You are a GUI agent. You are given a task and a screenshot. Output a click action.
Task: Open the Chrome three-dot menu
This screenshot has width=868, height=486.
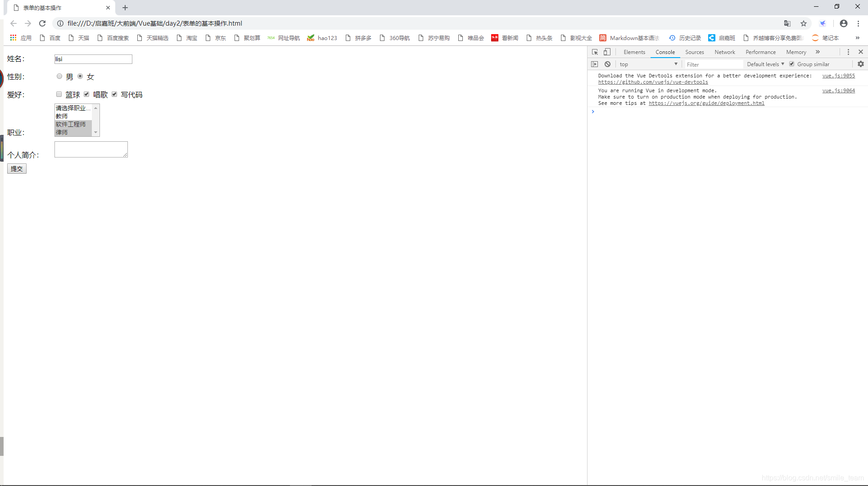(x=859, y=23)
